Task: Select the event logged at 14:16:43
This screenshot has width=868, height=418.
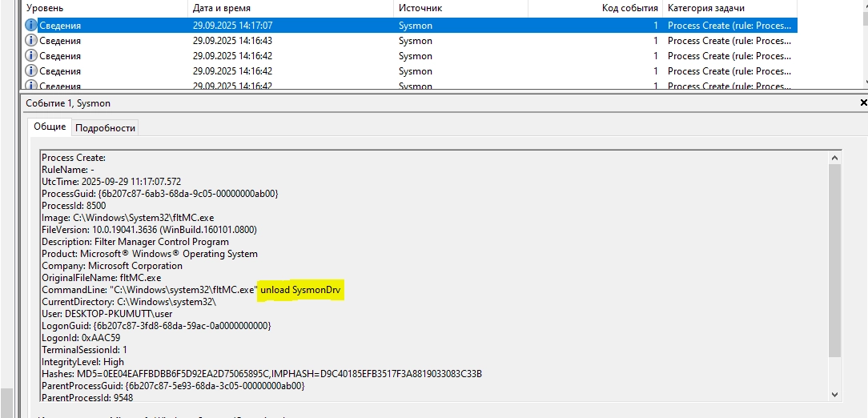Action: (x=223, y=41)
